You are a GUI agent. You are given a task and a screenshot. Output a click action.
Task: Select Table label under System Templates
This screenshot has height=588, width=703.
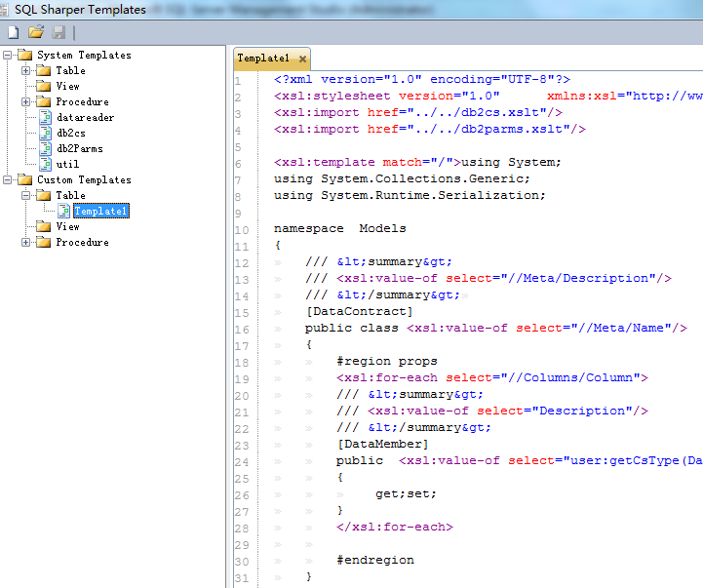(x=70, y=70)
